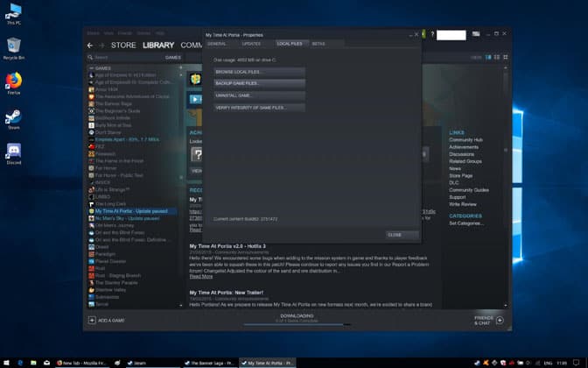Viewport: 588px width, 368px height.
Task: Click the search field in the library
Action: click(x=126, y=57)
